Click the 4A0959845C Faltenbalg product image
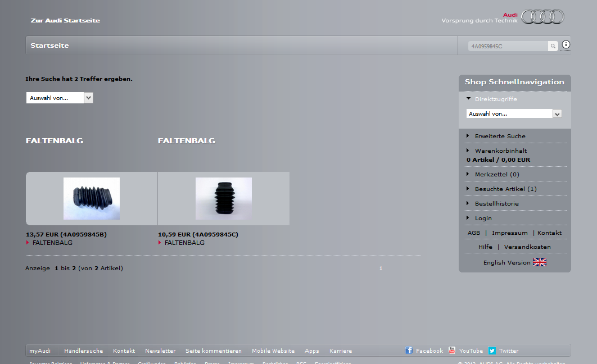 click(x=224, y=198)
